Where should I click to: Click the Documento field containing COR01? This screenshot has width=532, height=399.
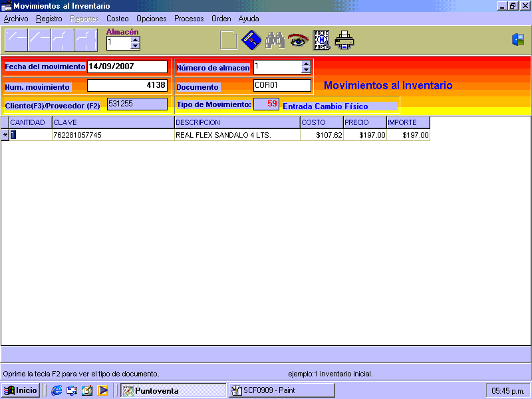point(282,85)
